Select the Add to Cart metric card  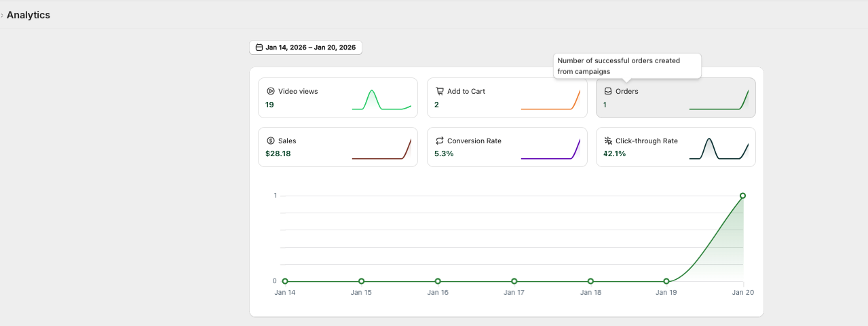click(x=507, y=98)
